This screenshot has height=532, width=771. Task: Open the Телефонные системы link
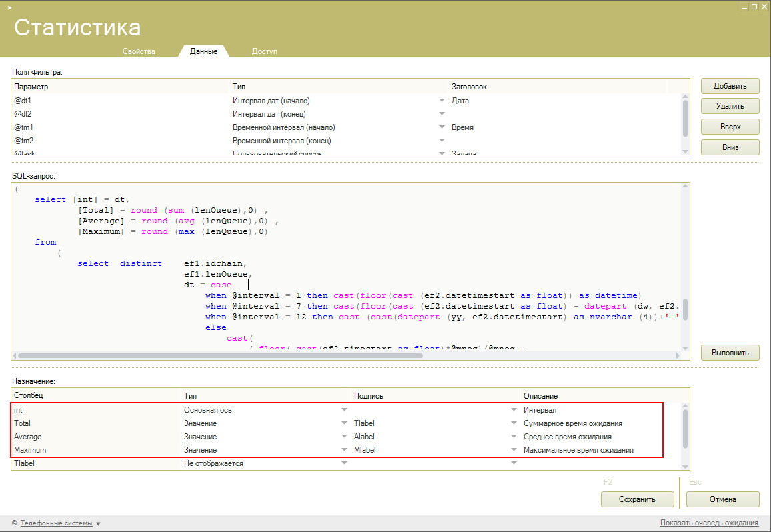pyautogui.click(x=56, y=523)
